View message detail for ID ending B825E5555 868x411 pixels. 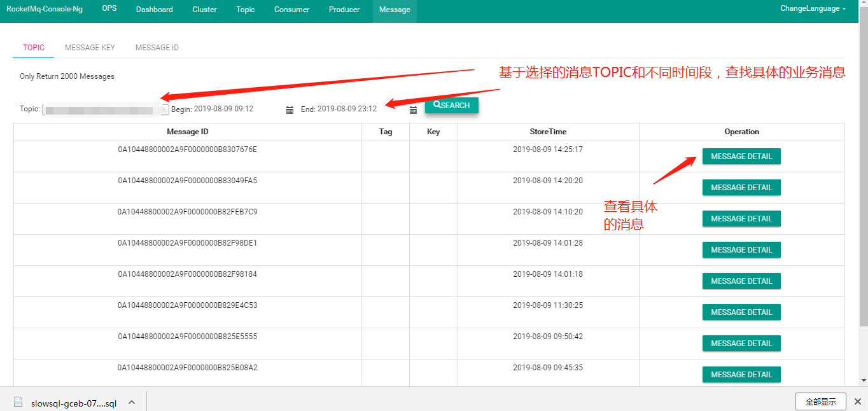pos(741,344)
